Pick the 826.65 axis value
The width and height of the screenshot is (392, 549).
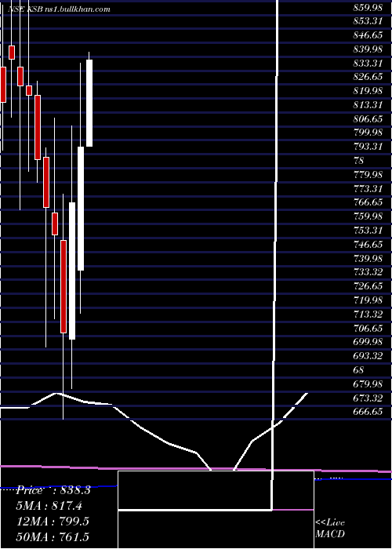tap(368, 77)
